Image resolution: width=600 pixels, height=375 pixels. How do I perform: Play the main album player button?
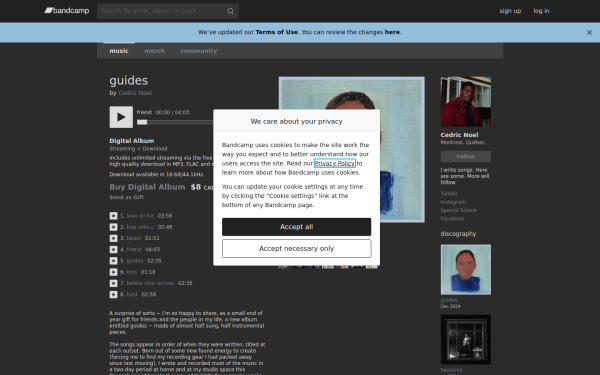(121, 117)
